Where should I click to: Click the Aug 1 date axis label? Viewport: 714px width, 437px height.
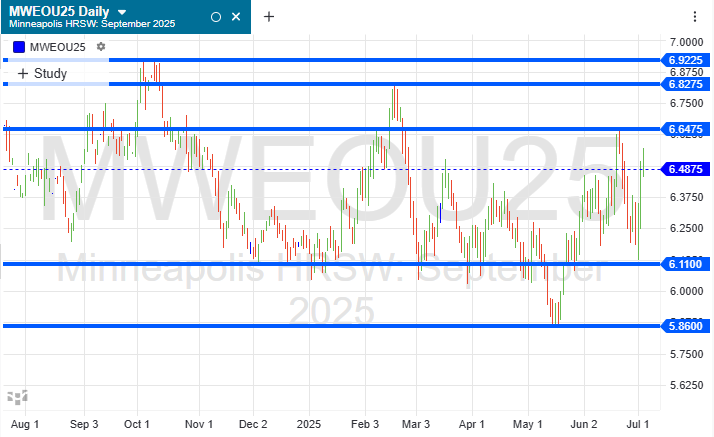[x=25, y=424]
